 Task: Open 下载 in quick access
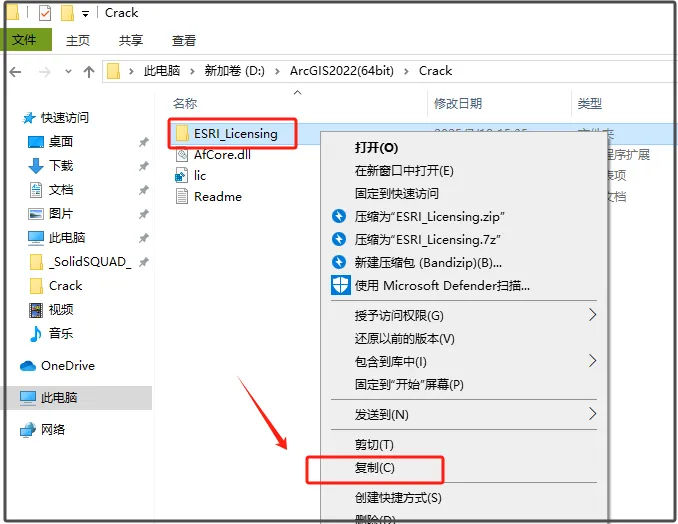point(61,166)
